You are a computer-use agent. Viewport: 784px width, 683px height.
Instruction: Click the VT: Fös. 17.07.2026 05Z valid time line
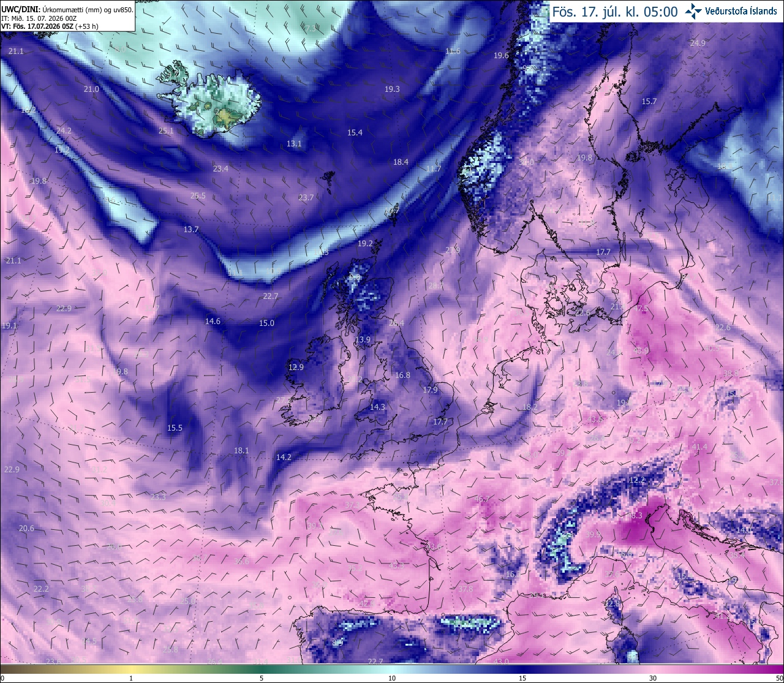(54, 26)
